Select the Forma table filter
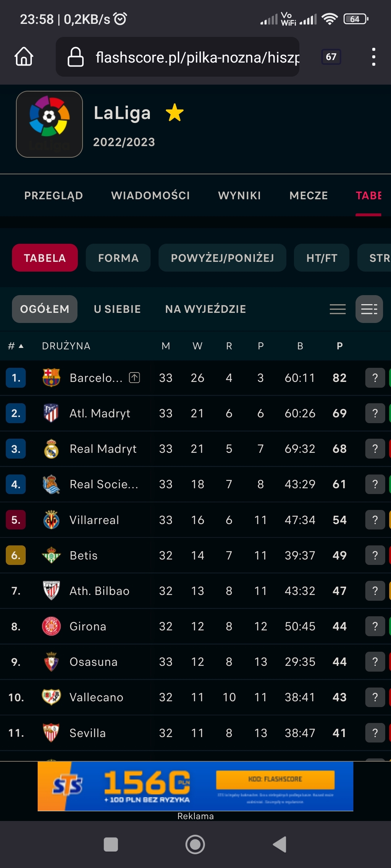This screenshot has height=868, width=391. click(118, 258)
